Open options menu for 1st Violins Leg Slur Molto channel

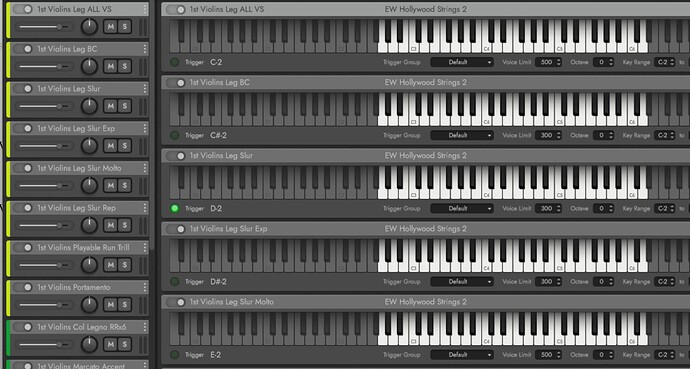point(145,168)
